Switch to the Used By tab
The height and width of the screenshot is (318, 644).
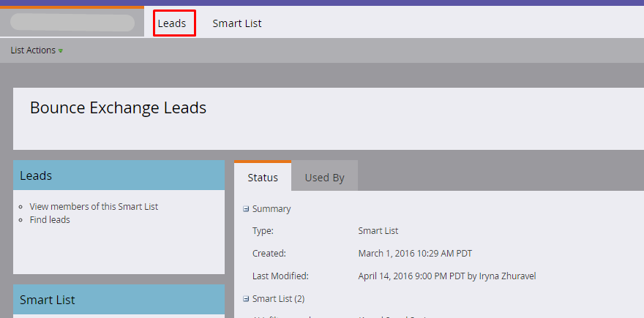click(324, 177)
